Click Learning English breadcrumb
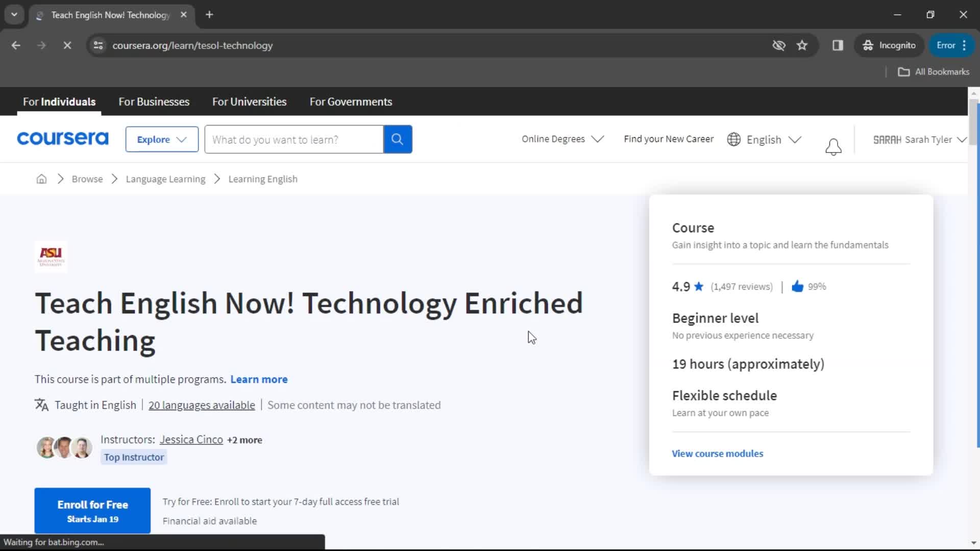The image size is (980, 551). 263,179
